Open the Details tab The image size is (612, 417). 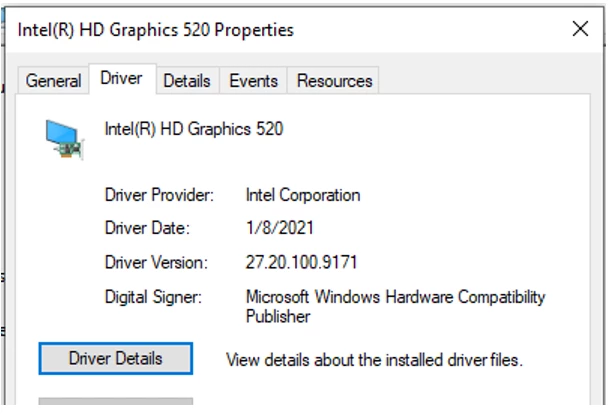[x=187, y=81]
